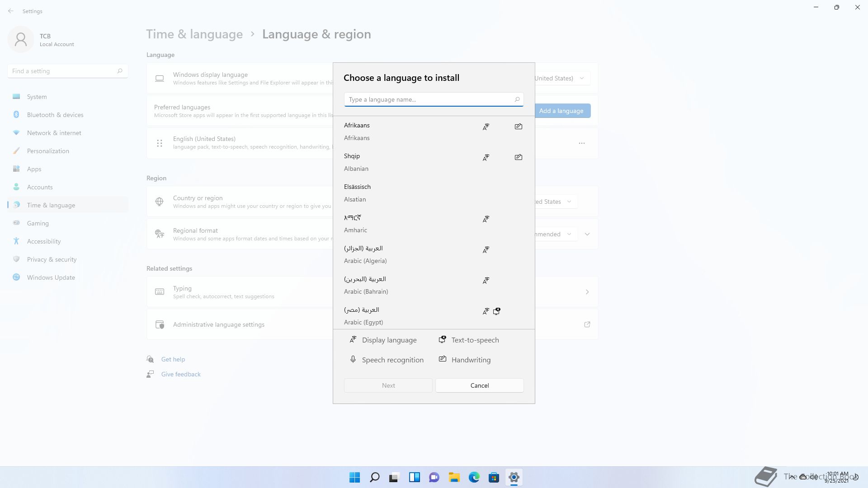Click the Text-to-speech legend icon
Screen dimensions: 868x488
tap(443, 339)
